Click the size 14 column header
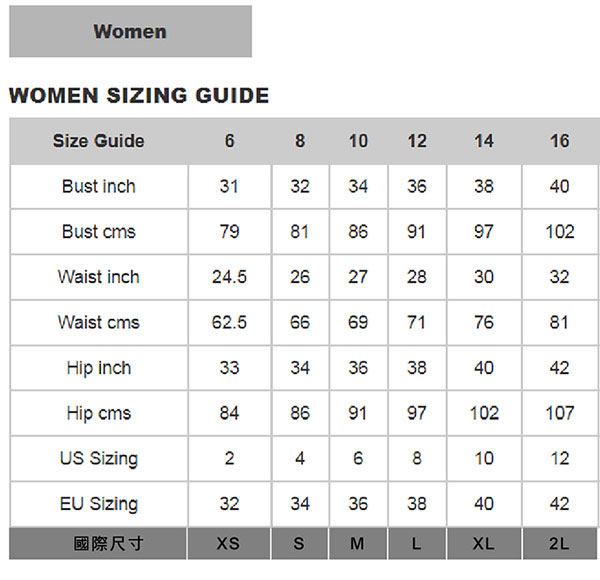600x580 pixels. pyautogui.click(x=484, y=141)
